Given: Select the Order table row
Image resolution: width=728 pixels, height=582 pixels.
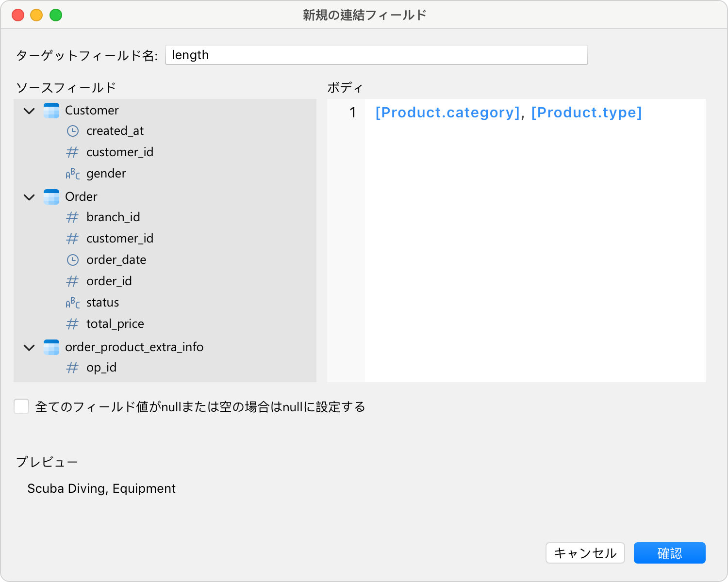Looking at the screenshot, I should coord(165,197).
